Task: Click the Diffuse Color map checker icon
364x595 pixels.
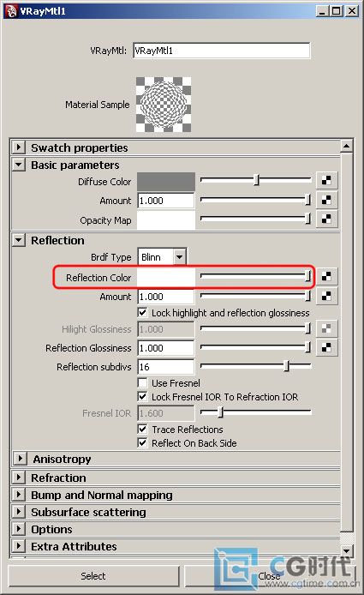Action: point(326,181)
